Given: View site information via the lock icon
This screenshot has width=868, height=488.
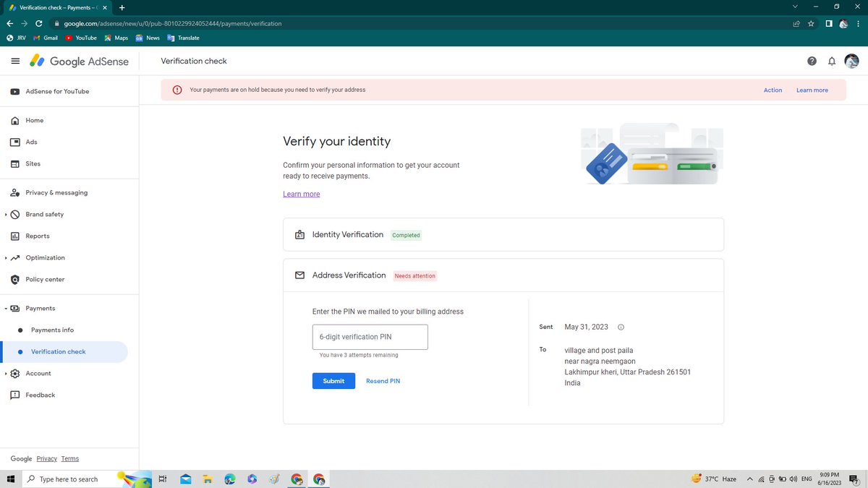Looking at the screenshot, I should (56, 23).
